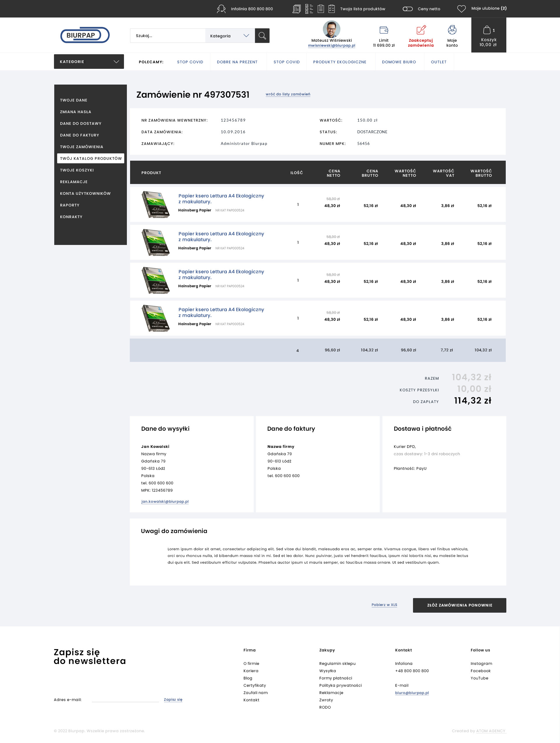Click Zaakceptuj zamówienia approval icon

pos(421,30)
